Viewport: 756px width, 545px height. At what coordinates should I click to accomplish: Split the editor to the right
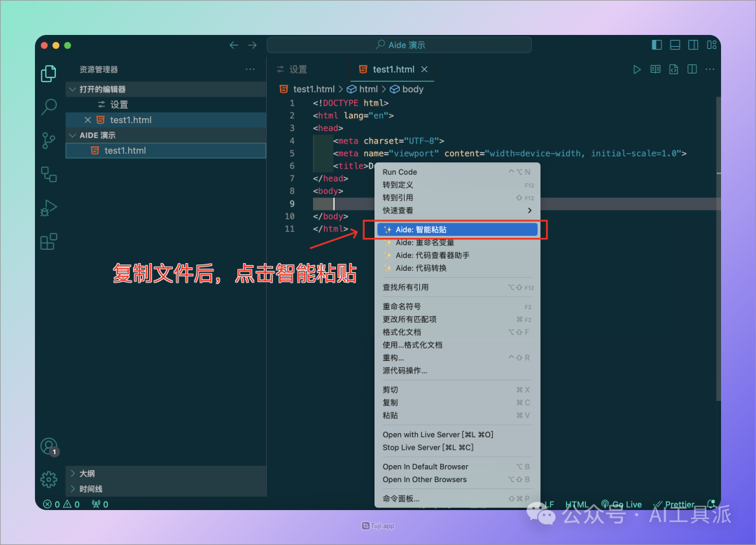pyautogui.click(x=692, y=69)
